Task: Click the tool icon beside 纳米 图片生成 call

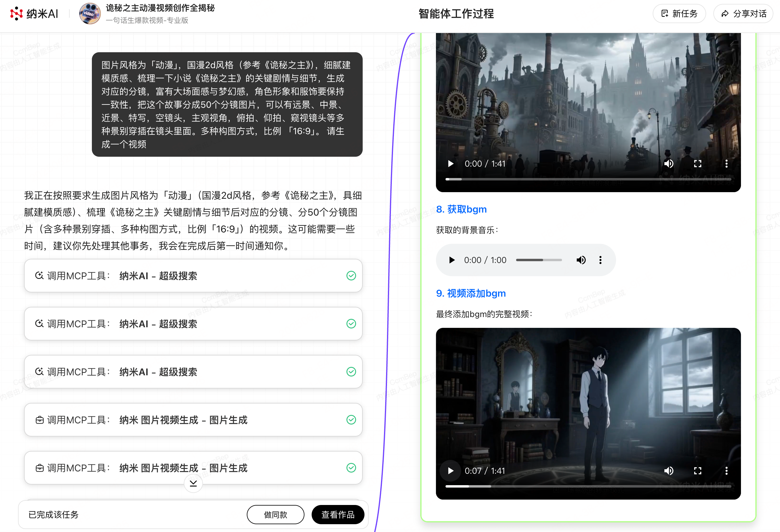Action: pos(39,420)
